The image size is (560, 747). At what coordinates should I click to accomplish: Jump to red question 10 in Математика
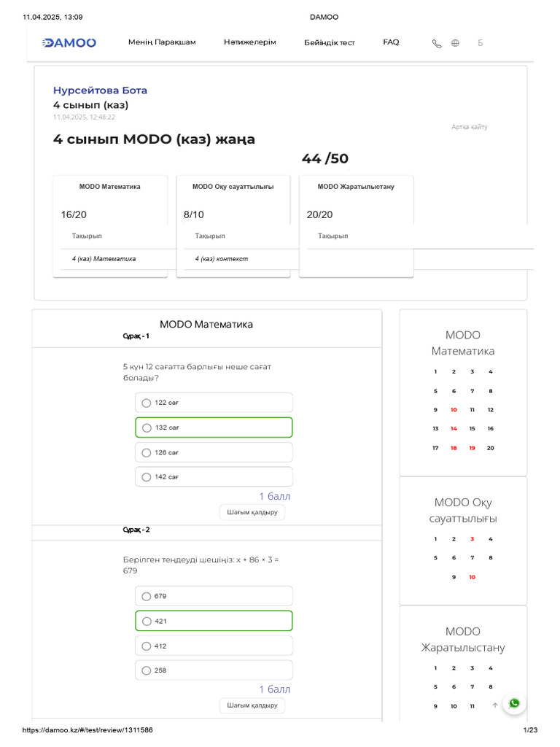[454, 410]
